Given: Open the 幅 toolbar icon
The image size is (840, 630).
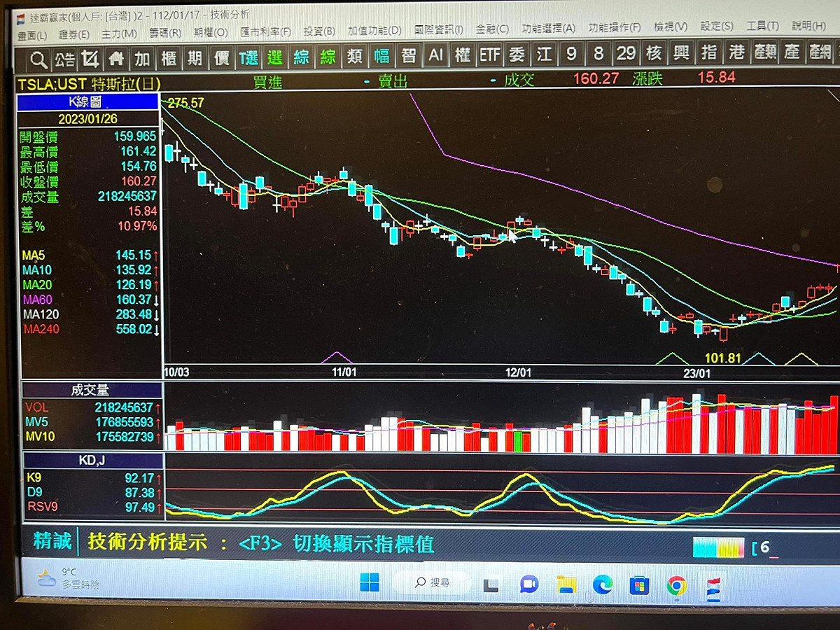Looking at the screenshot, I should [x=381, y=56].
